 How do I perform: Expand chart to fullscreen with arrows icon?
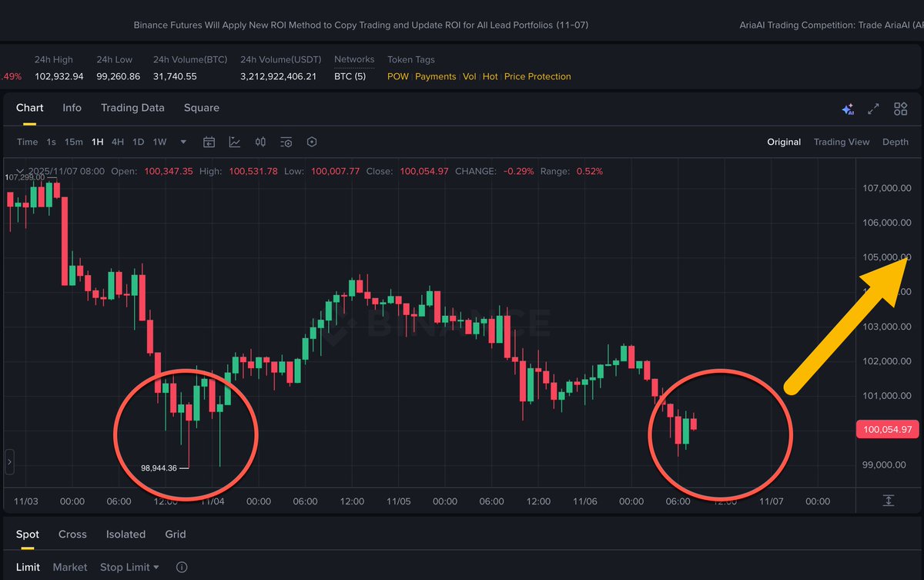point(873,109)
